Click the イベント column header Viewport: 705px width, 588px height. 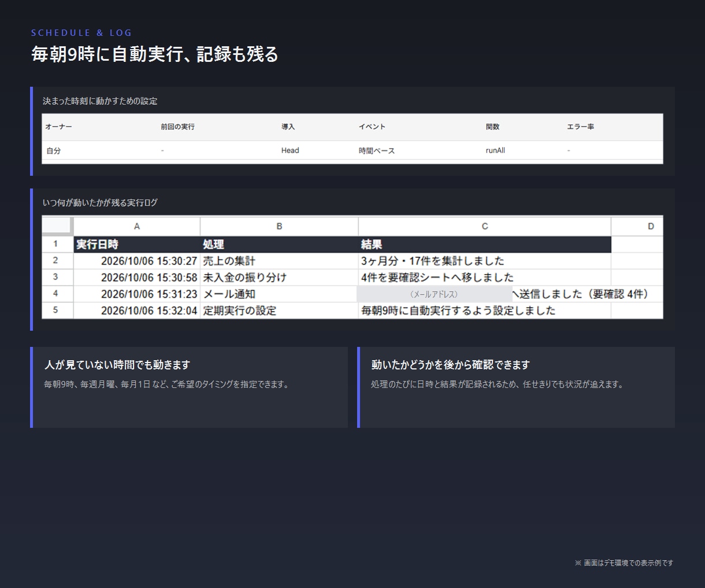point(372,127)
